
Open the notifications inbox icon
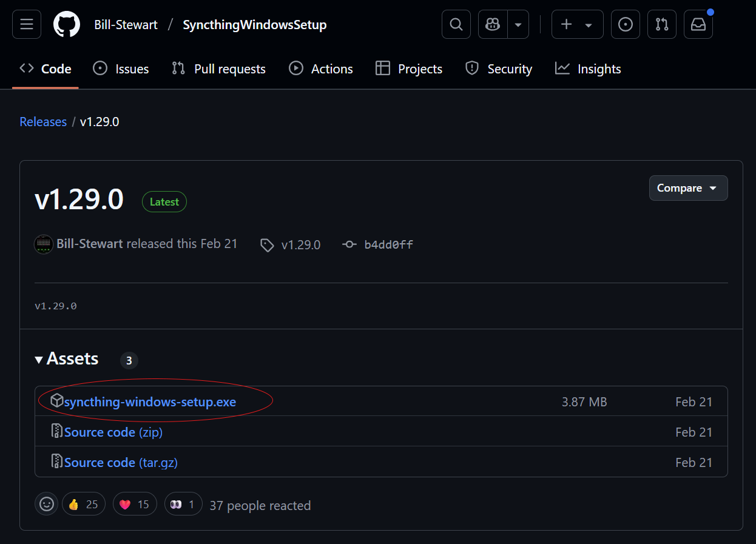(x=698, y=24)
